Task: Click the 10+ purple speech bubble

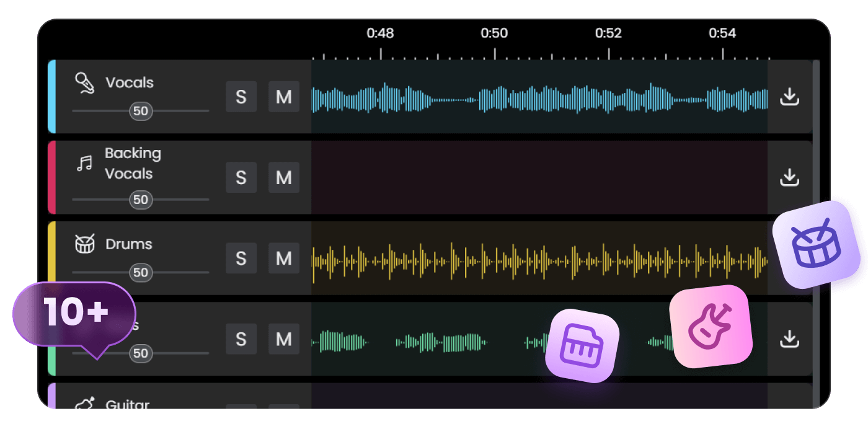Action: pyautogui.click(x=75, y=313)
